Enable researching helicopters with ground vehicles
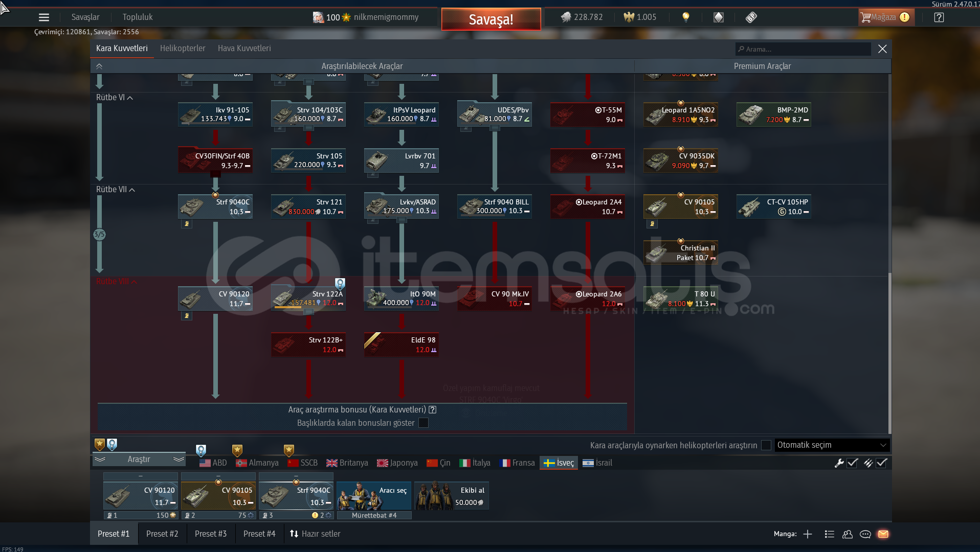Screen dimensions: 980x552 pos(766,445)
